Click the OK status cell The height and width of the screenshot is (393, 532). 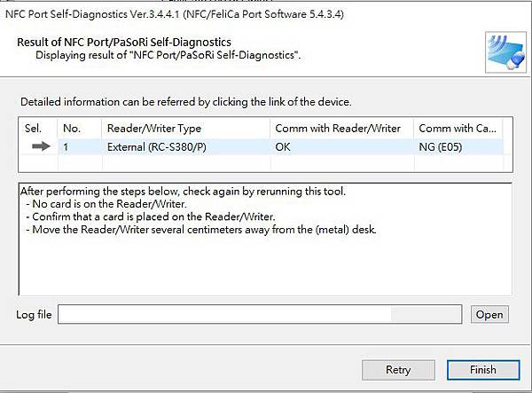(x=284, y=146)
